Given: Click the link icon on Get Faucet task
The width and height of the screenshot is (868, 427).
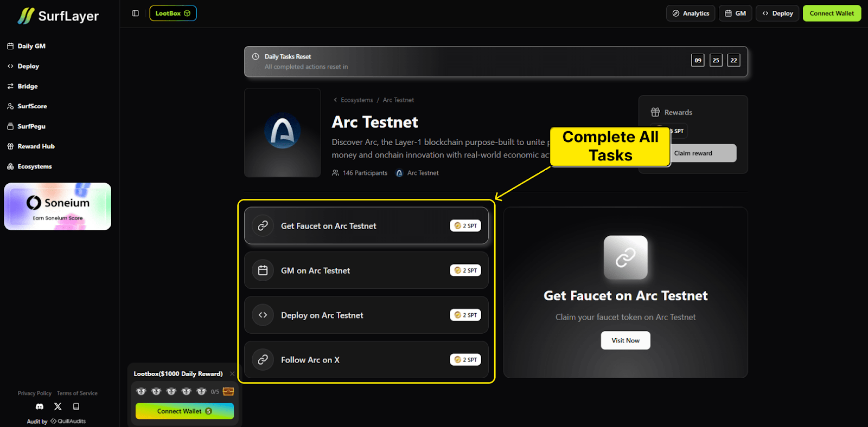Looking at the screenshot, I should [263, 226].
